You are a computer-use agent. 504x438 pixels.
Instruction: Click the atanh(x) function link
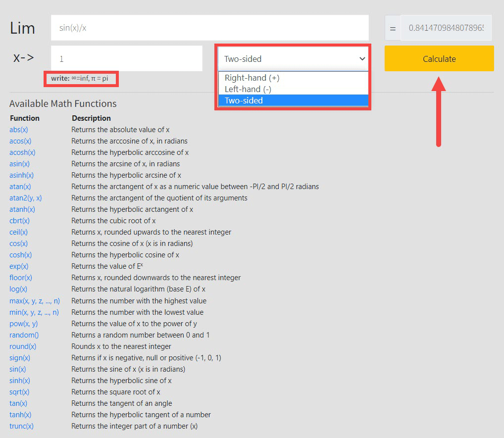tap(22, 209)
